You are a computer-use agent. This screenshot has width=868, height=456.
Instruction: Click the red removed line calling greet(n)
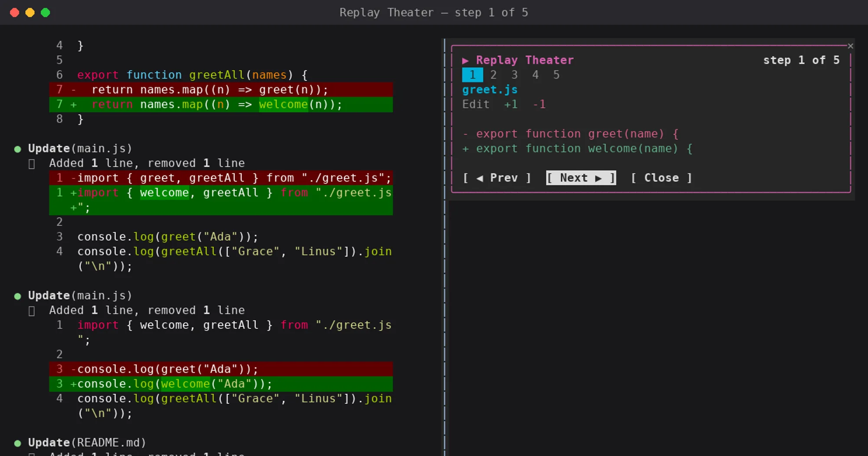pyautogui.click(x=221, y=89)
